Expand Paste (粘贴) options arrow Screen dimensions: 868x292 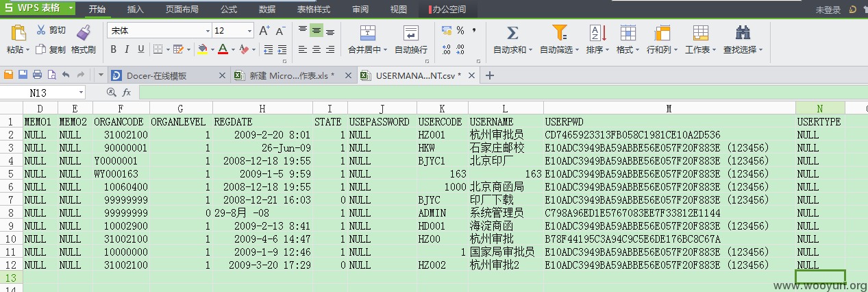pyautogui.click(x=28, y=50)
